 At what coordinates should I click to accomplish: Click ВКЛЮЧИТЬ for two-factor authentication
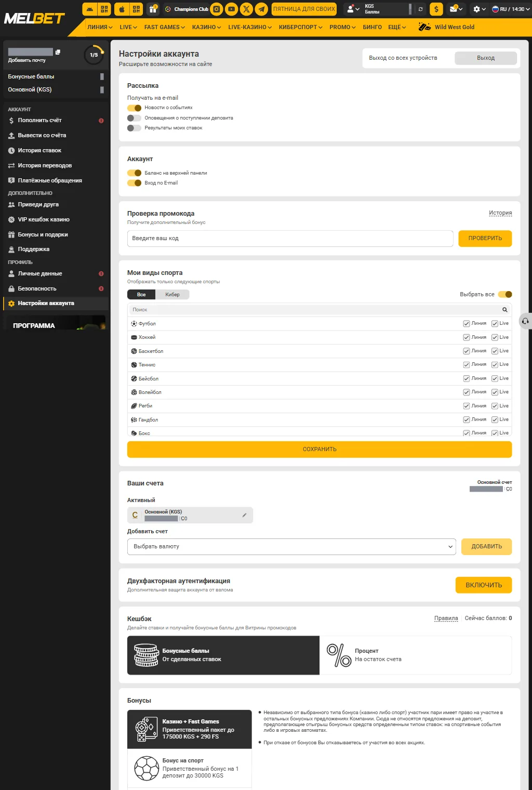[484, 585]
